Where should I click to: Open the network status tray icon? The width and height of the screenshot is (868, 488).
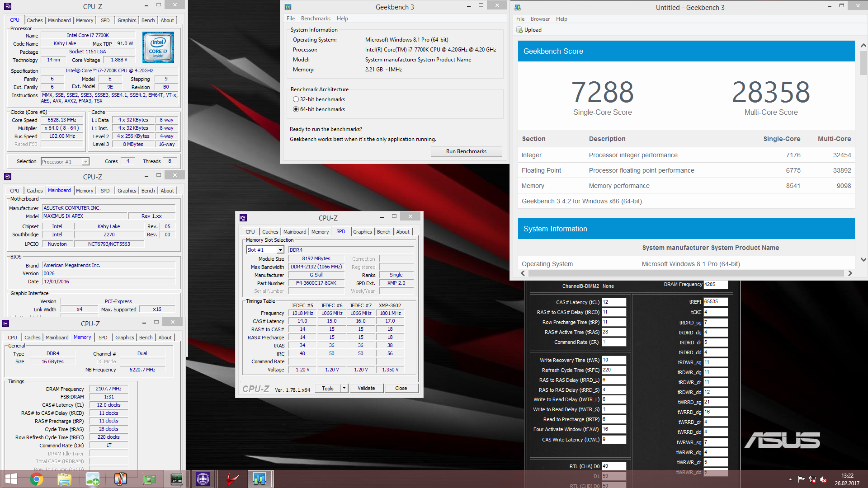[x=812, y=479]
